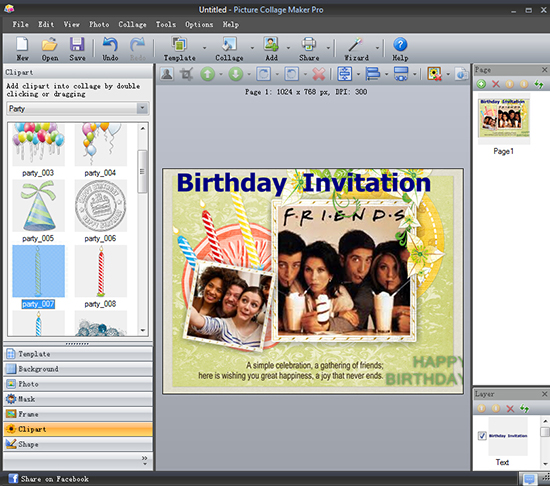Switch to the Mask panel tab
Image resolution: width=550 pixels, height=486 pixels.
(x=78, y=399)
